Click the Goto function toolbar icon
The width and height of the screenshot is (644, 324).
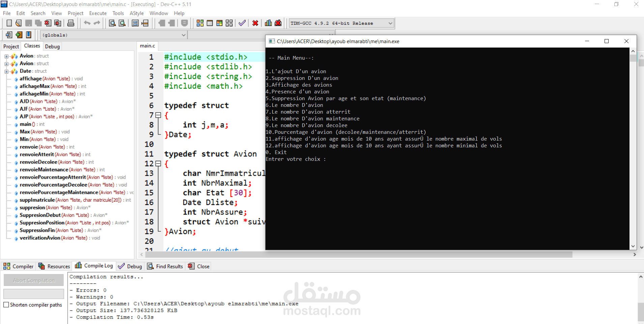(135, 23)
